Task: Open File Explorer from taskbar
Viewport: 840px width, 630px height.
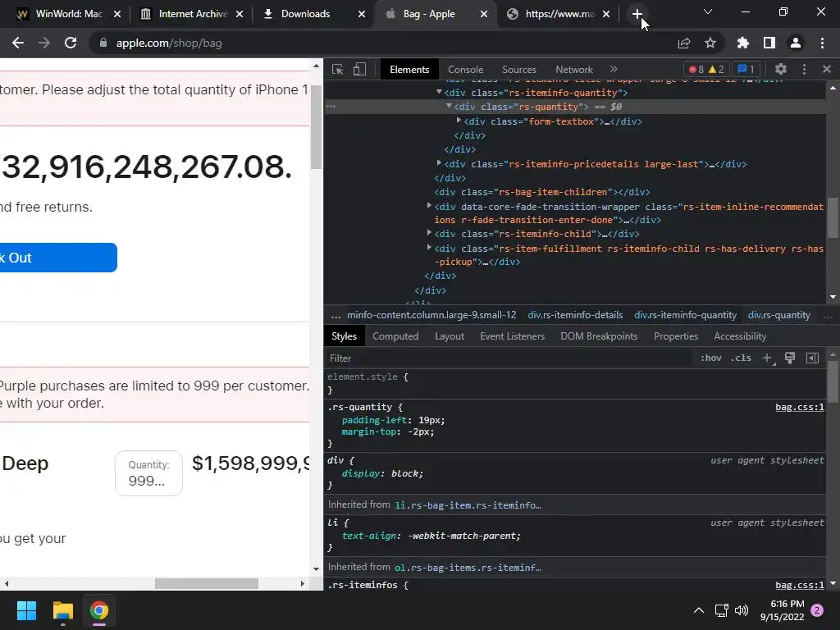Action: [62, 610]
